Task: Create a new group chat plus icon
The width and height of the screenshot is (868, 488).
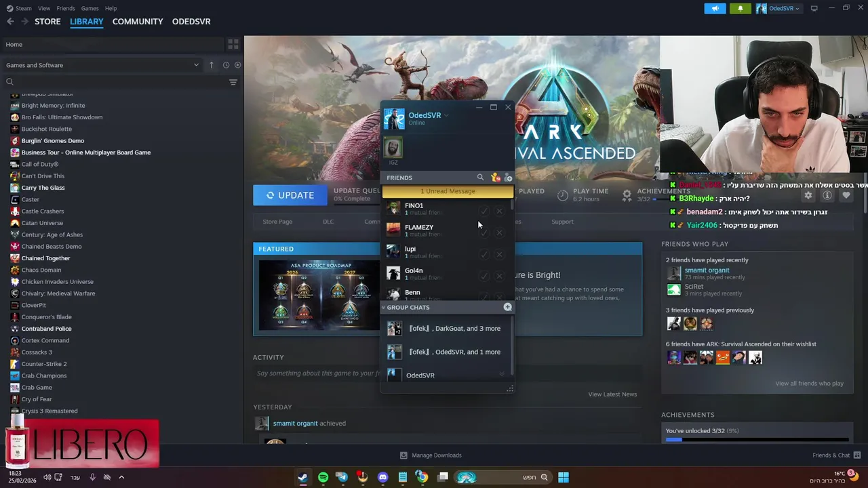Action: coord(507,307)
